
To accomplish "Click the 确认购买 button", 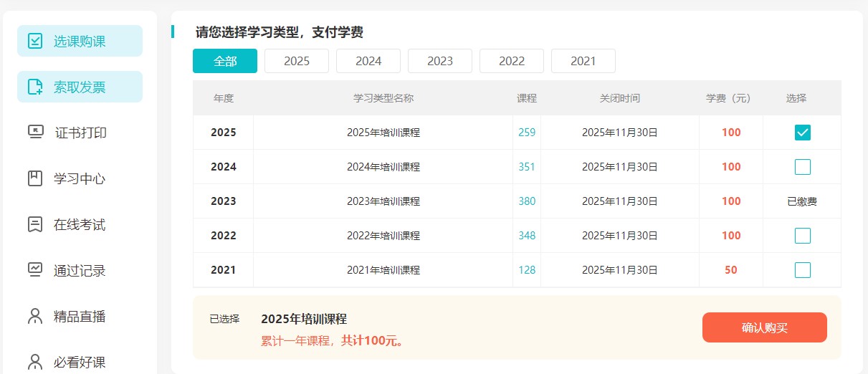I will click(765, 327).
